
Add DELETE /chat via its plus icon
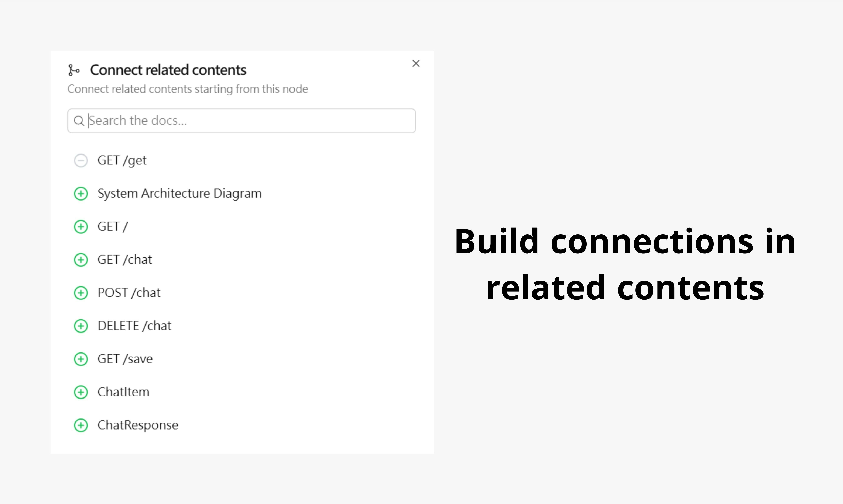(81, 326)
